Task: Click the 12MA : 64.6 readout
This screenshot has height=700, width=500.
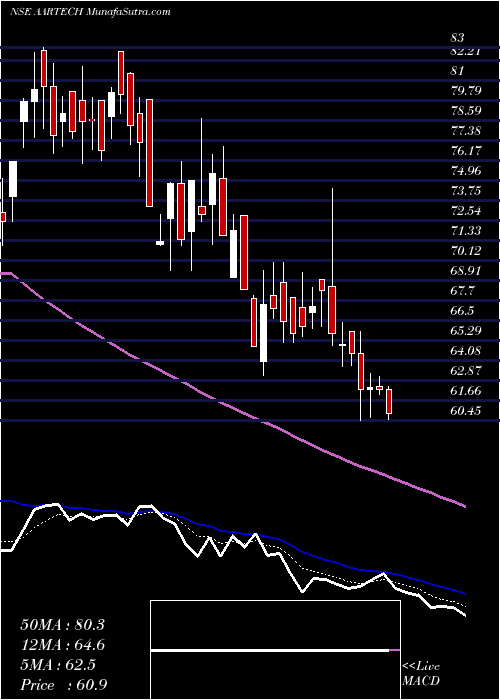Action: pos(63,645)
